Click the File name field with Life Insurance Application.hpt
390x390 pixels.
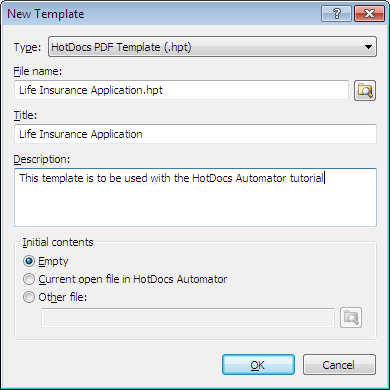(x=181, y=90)
